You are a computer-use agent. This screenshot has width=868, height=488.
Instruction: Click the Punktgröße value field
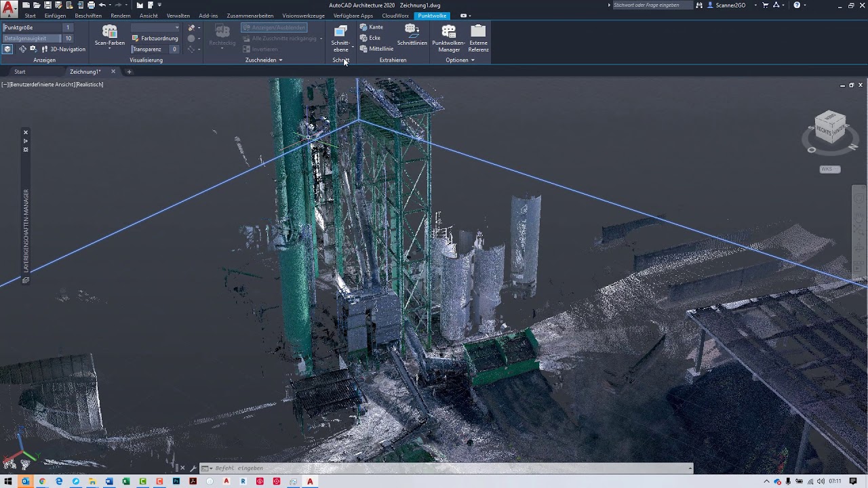click(68, 28)
